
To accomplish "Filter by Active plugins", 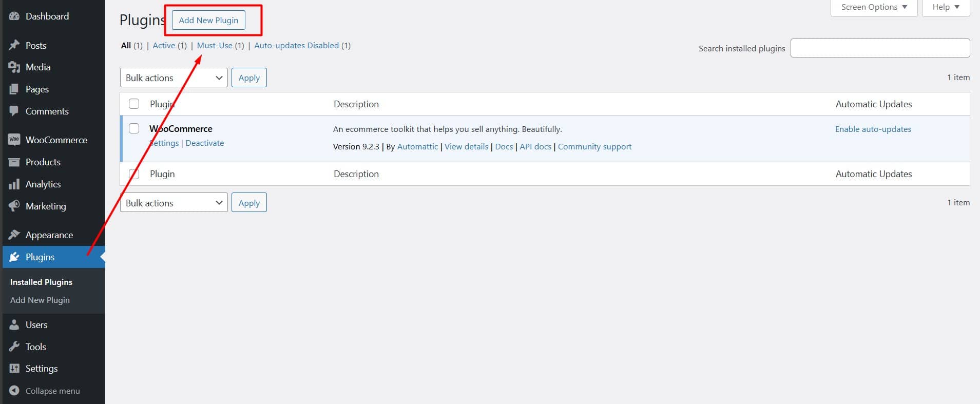I will 164,45.
